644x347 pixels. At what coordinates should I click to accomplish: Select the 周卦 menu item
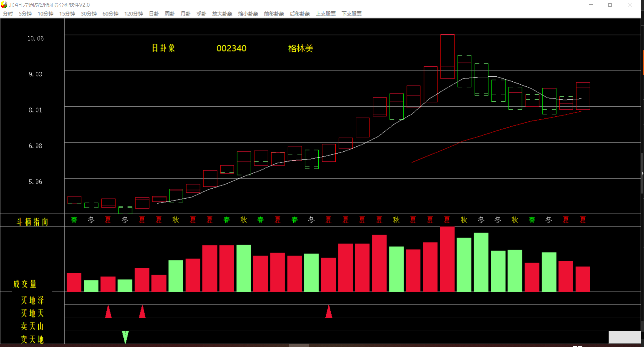pyautogui.click(x=170, y=14)
